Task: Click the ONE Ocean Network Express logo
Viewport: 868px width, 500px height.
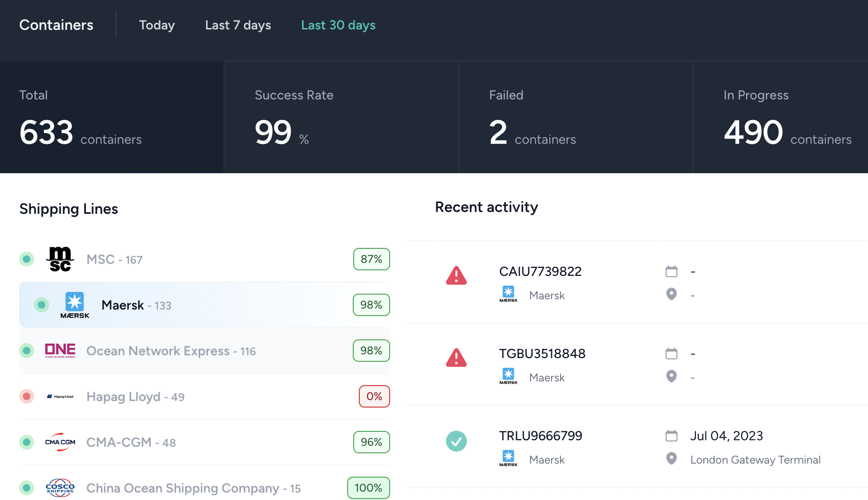Action: pos(60,350)
